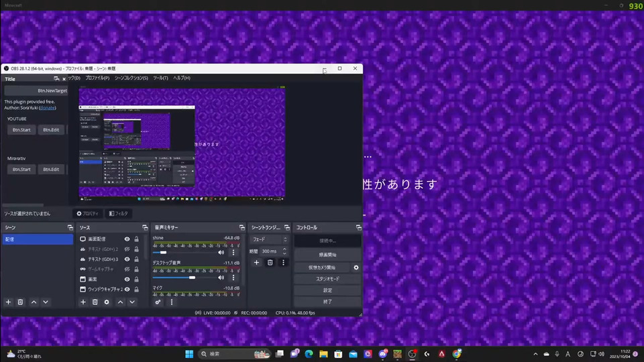Follow the donate link
Viewport: 644px width, 362px height.
[x=47, y=108]
